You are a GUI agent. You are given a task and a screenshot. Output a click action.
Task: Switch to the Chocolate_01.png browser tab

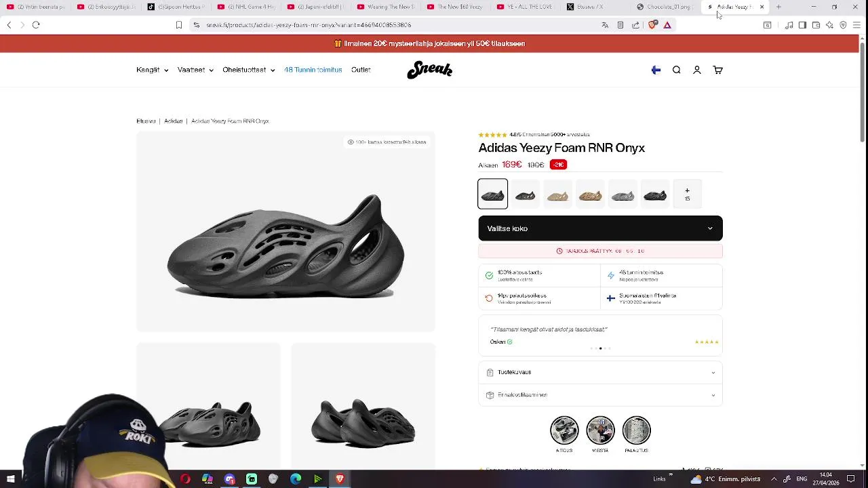click(667, 7)
